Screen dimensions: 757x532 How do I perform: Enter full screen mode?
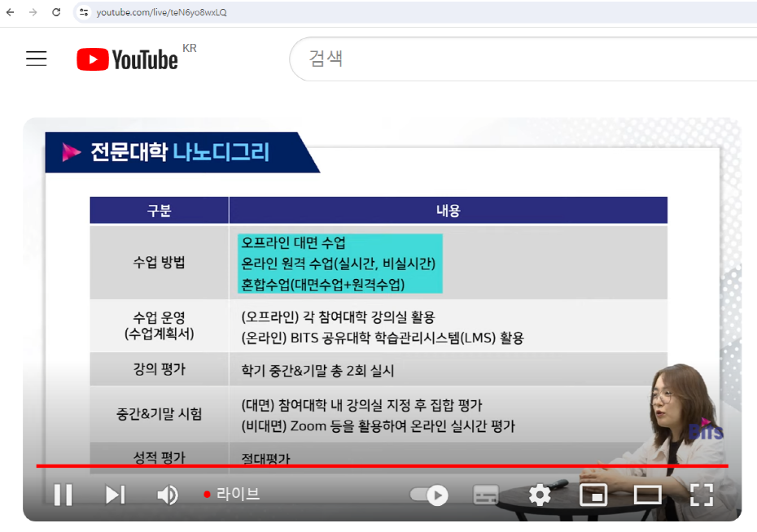702,495
